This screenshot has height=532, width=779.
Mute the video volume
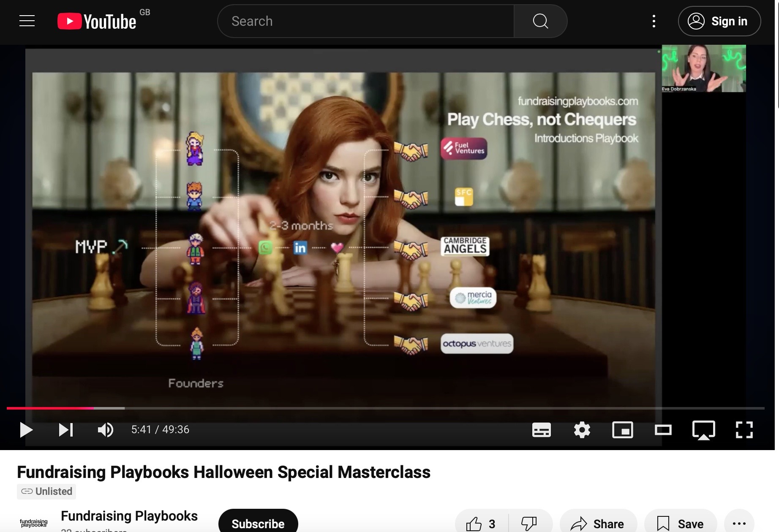click(105, 430)
